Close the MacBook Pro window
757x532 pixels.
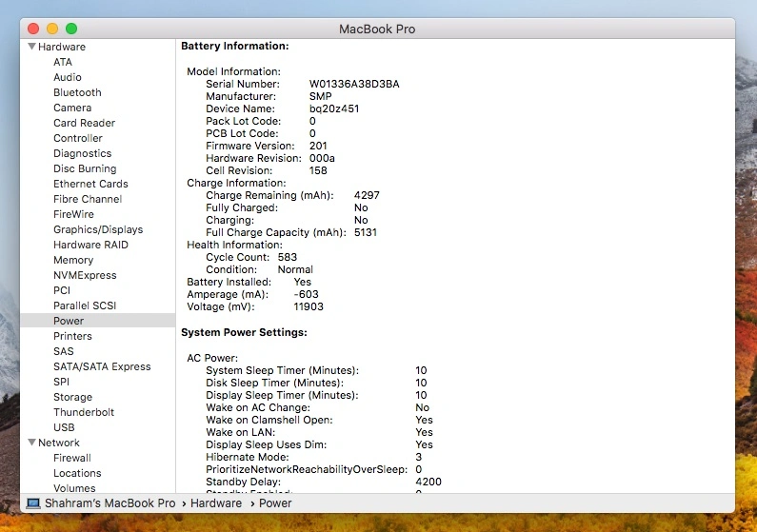coord(33,29)
